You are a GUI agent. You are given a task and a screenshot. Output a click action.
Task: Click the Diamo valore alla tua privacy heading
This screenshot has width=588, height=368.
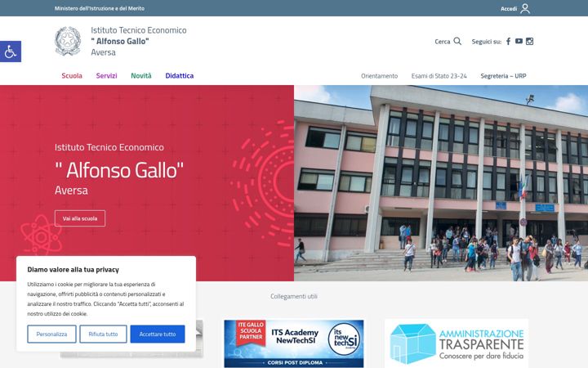coord(73,270)
